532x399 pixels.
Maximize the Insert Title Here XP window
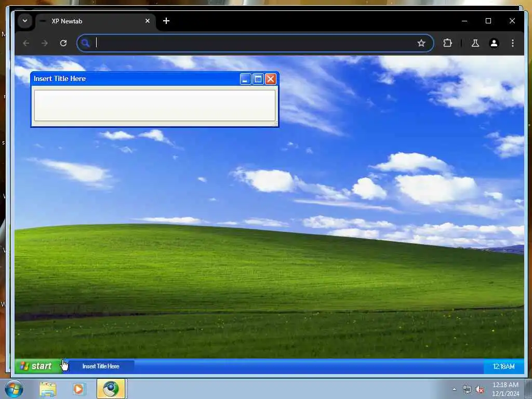point(258,79)
